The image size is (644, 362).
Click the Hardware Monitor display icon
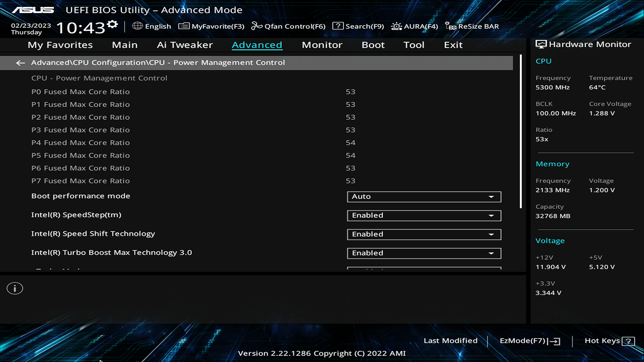coord(541,44)
